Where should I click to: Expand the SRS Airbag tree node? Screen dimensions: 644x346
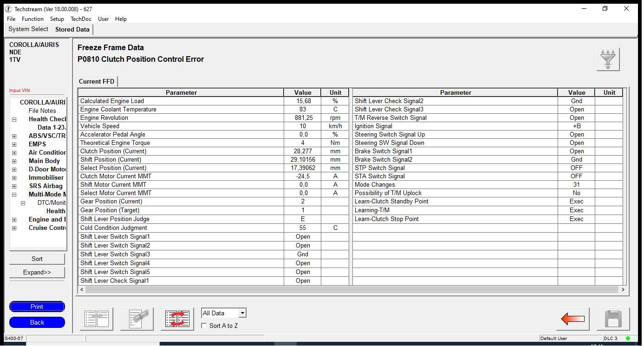tap(14, 186)
